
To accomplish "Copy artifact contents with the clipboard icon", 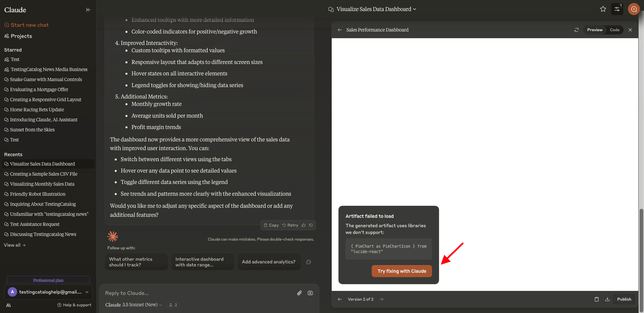I will pos(597,299).
